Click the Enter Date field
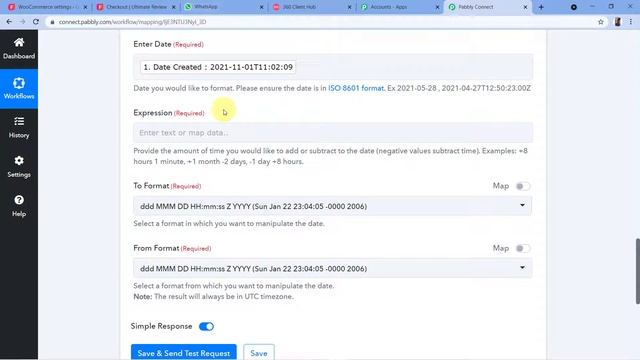 [x=333, y=67]
